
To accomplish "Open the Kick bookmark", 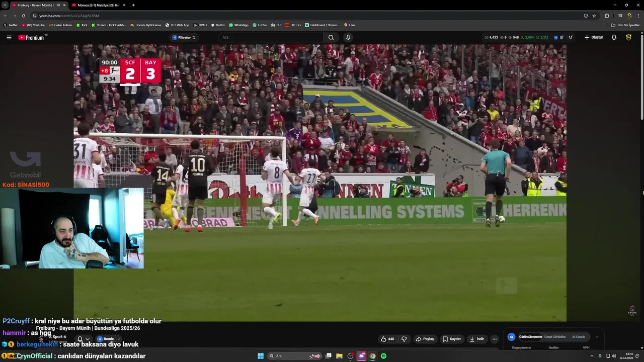I will [x=82, y=25].
